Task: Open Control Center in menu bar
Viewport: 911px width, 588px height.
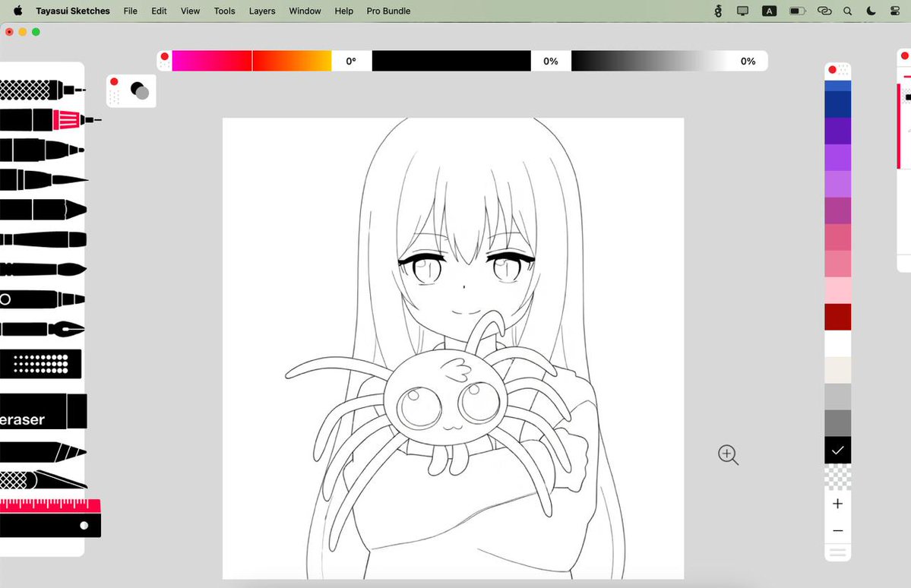Action: click(x=895, y=11)
